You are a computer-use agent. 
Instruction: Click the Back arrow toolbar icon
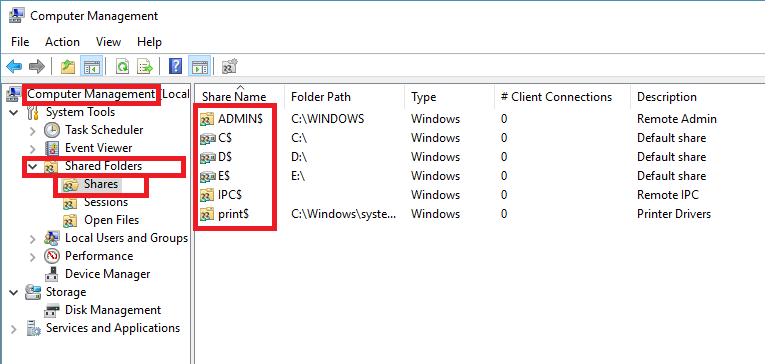coord(14,66)
